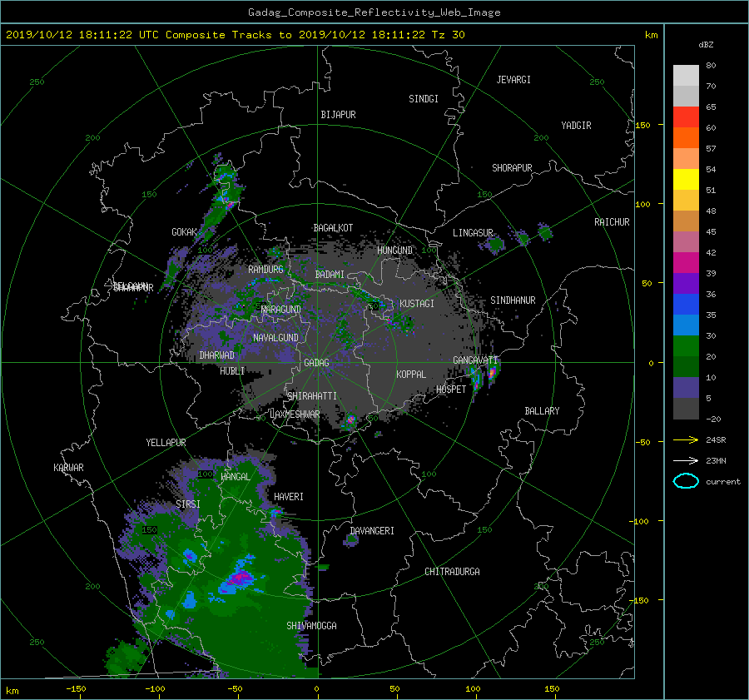Click the BALLARY city label
Image resolution: width=749 pixels, height=700 pixels.
542,411
